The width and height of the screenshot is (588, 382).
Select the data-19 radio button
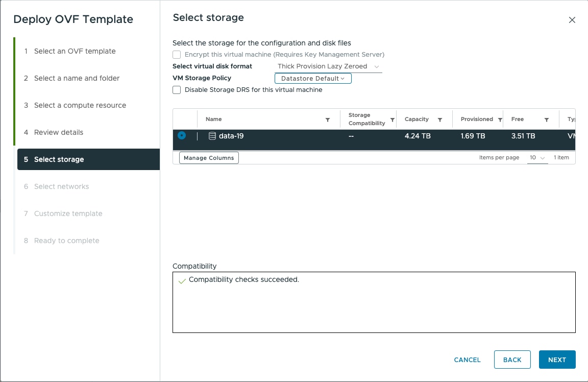point(182,135)
